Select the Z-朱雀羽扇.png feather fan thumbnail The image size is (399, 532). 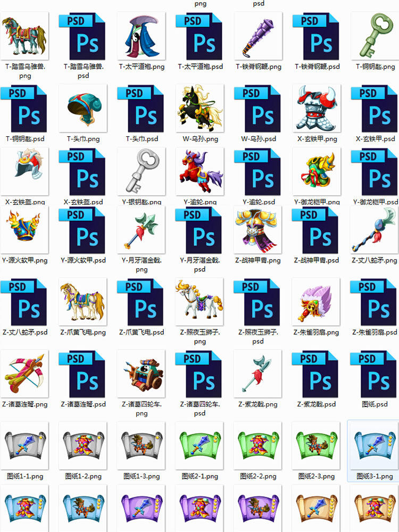point(316,302)
